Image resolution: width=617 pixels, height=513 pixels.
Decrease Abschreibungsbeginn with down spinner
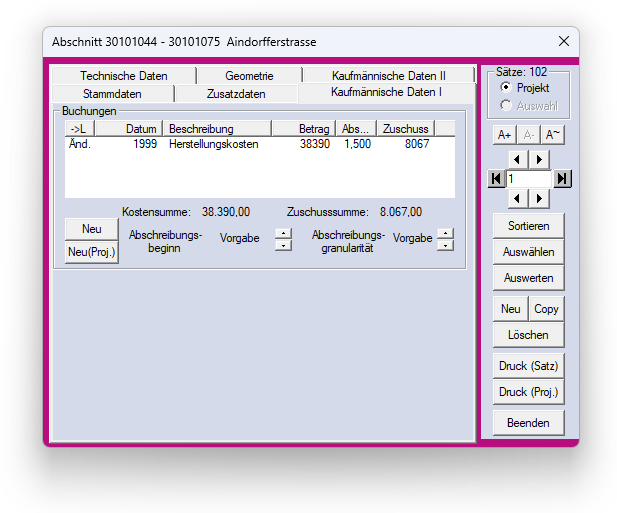pos(283,245)
